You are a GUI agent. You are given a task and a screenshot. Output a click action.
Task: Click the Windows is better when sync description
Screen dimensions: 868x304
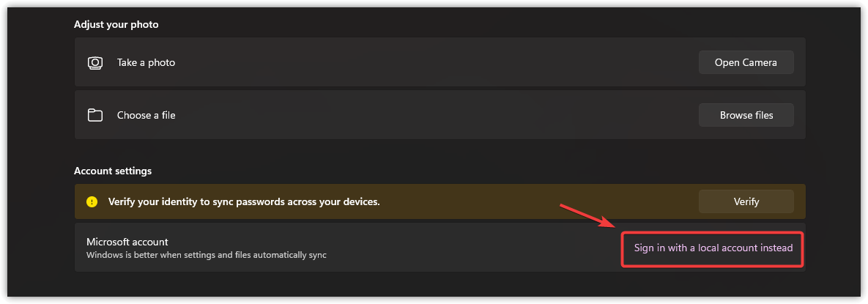point(207,255)
